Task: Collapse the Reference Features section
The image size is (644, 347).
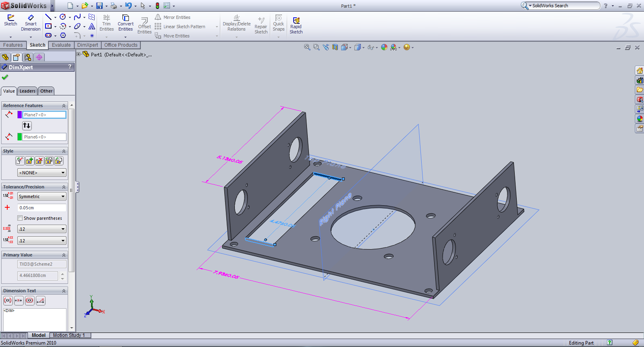Action: click(64, 106)
